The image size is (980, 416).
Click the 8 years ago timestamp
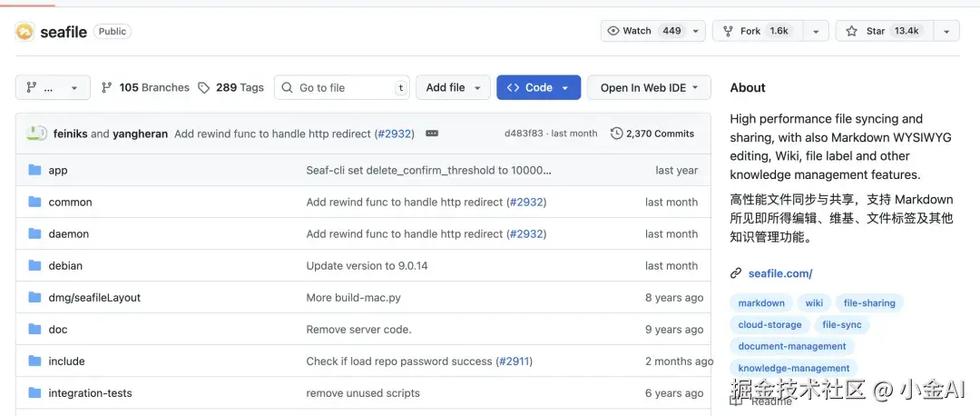click(674, 298)
